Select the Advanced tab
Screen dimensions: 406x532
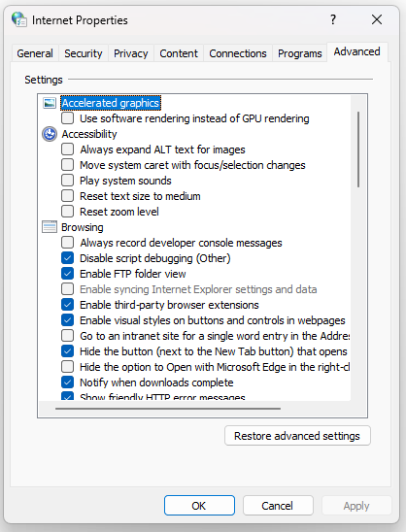[x=356, y=51]
